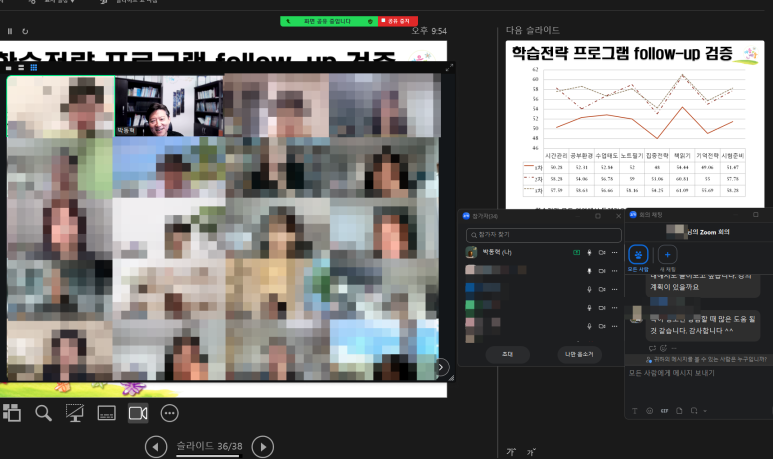Toggle the second participant's video icon
The image size is (773, 459).
pyautogui.click(x=602, y=271)
